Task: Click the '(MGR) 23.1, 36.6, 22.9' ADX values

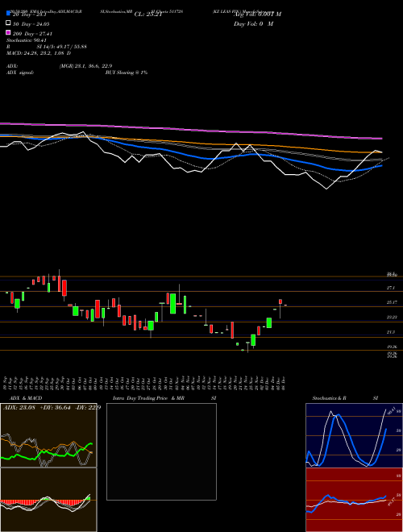Action: tap(85, 66)
